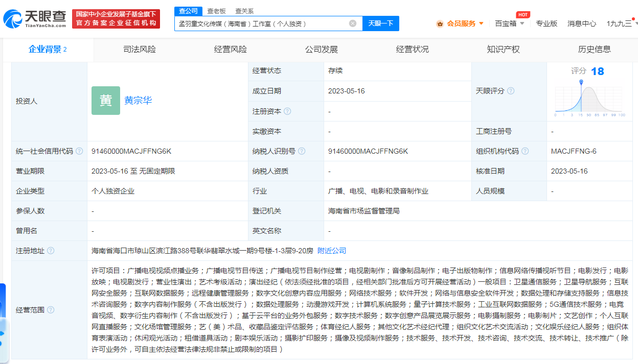This screenshot has height=364, width=638.
Task: Open help icon next to 注册资本
Action: pos(287,111)
